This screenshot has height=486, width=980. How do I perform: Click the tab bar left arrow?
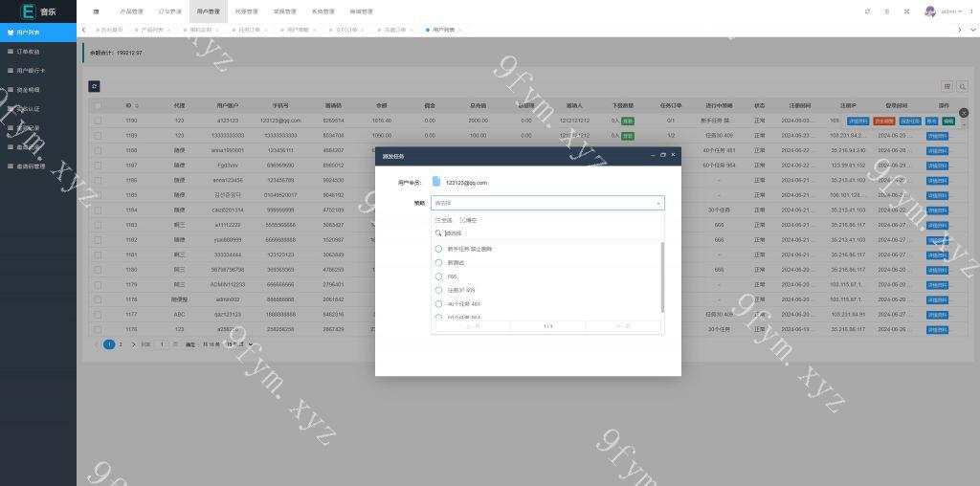84,30
